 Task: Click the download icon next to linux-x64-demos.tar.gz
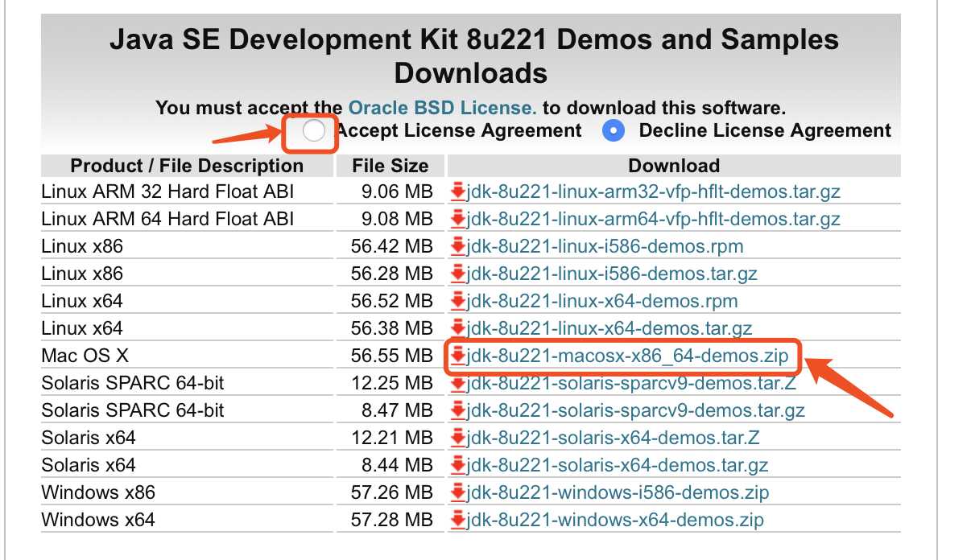[458, 328]
